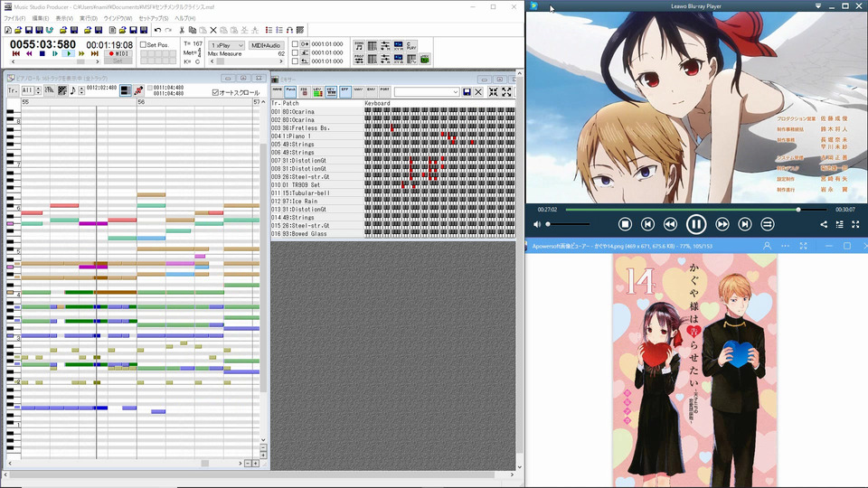Click previous chapter button in Leawo player
Viewport: 868px width, 488px height.
[647, 224]
